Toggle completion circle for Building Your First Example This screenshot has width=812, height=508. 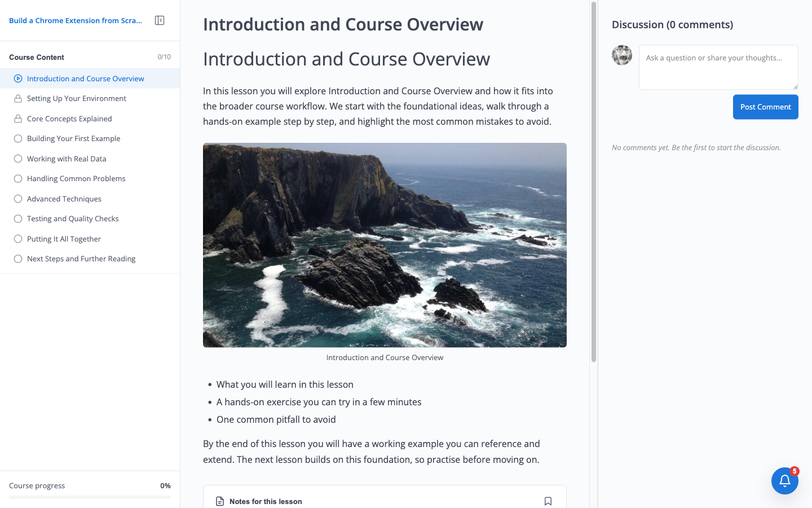(x=18, y=138)
